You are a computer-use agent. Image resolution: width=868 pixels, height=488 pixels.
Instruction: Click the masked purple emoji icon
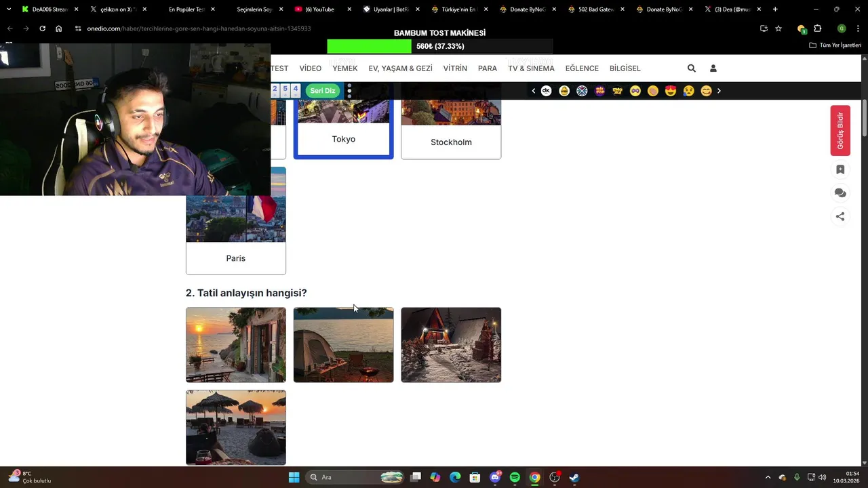pyautogui.click(x=635, y=91)
